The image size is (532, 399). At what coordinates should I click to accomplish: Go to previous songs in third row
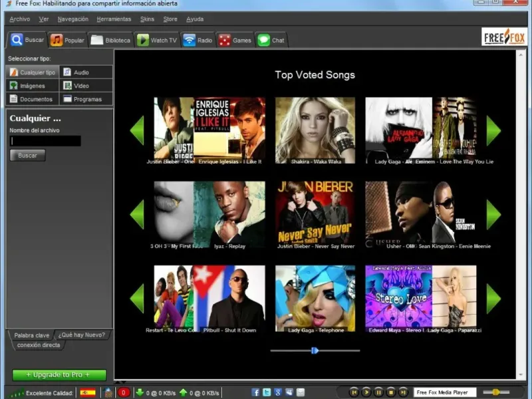pyautogui.click(x=137, y=298)
